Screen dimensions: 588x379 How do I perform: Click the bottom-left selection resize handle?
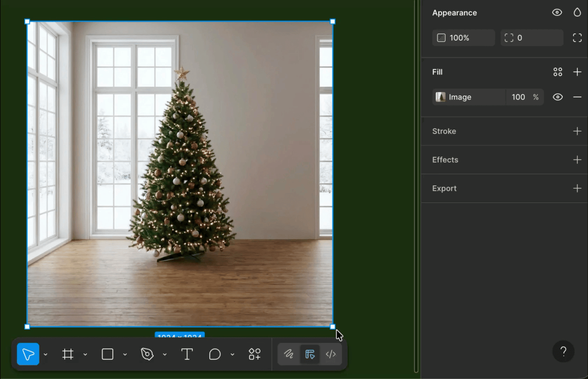[x=27, y=326]
